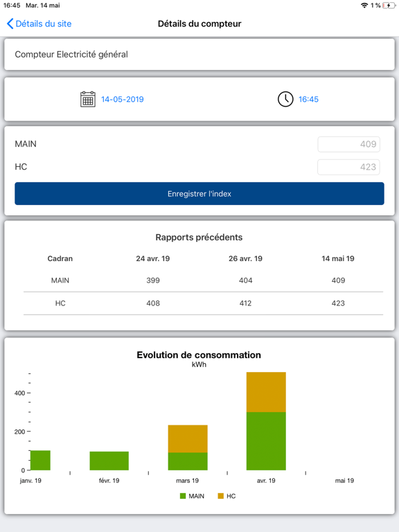Tap the MAIN field label
This screenshot has height=532, width=399.
click(x=26, y=144)
